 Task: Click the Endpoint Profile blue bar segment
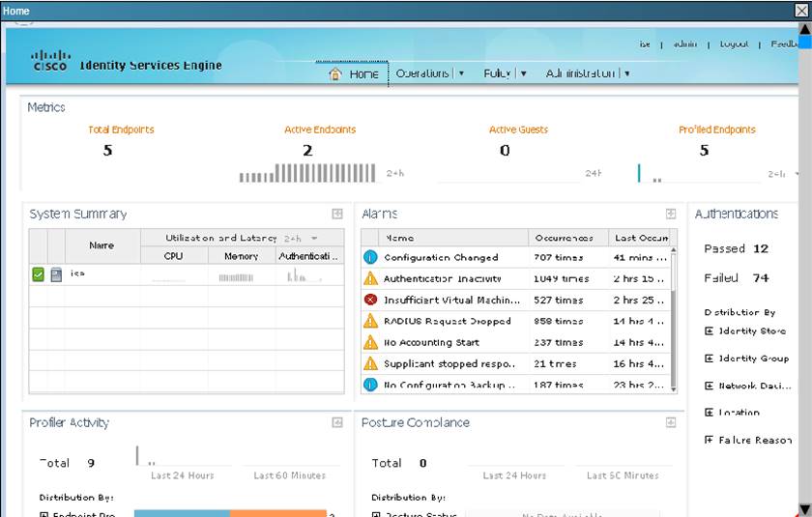(181, 513)
